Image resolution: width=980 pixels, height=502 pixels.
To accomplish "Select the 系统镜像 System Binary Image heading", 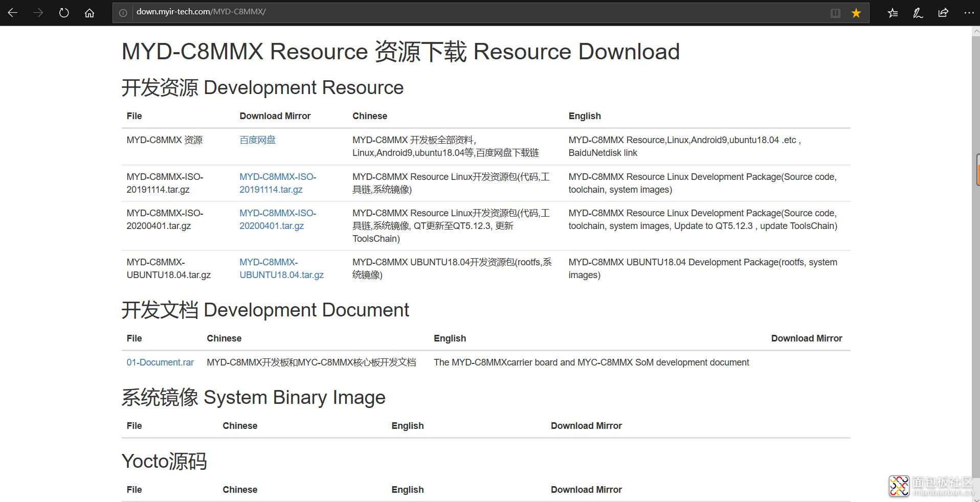I will coord(254,397).
